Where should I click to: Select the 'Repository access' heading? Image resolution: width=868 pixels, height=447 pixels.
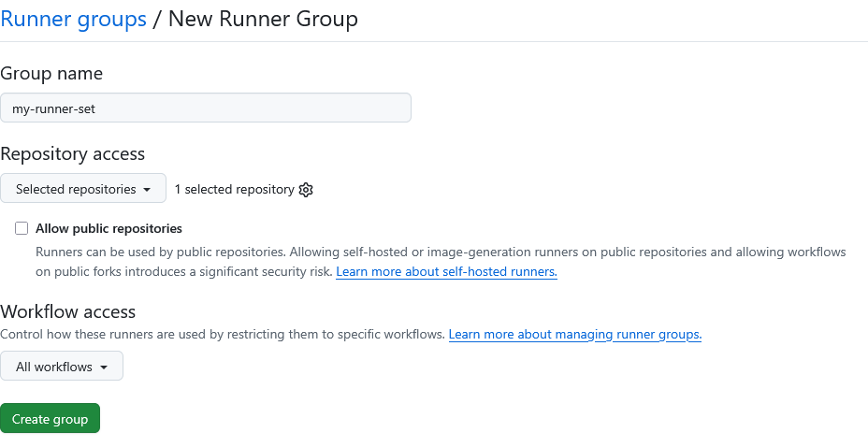(73, 153)
